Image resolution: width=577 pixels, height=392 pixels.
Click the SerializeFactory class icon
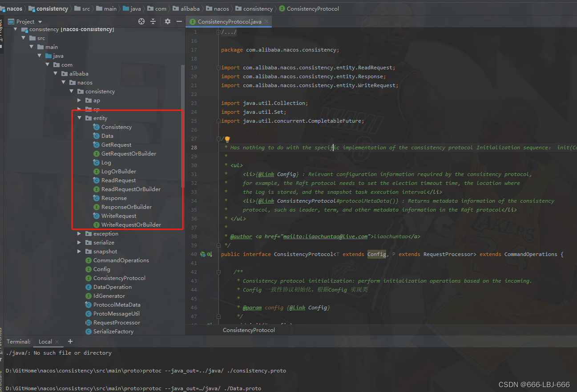point(89,332)
